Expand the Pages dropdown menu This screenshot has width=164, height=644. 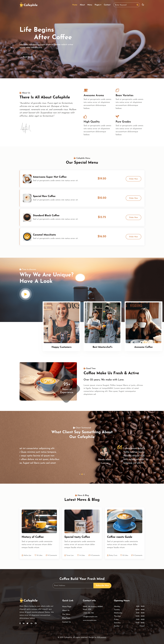point(98,5)
